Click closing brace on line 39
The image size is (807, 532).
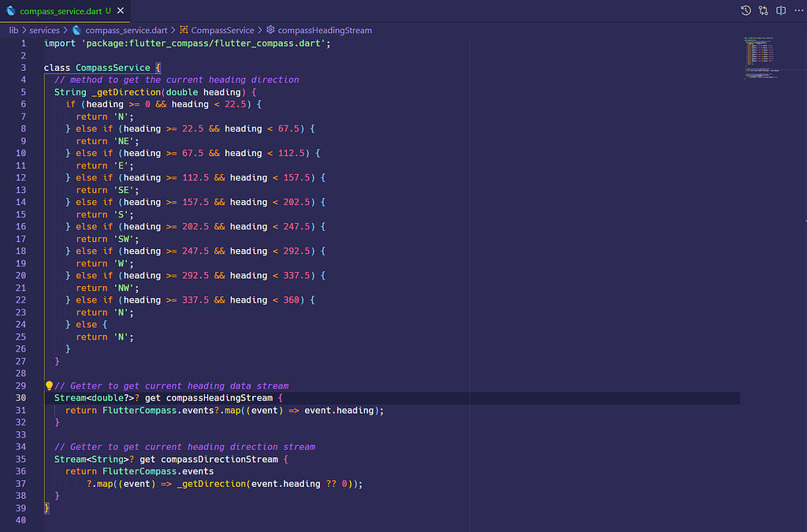pos(46,508)
